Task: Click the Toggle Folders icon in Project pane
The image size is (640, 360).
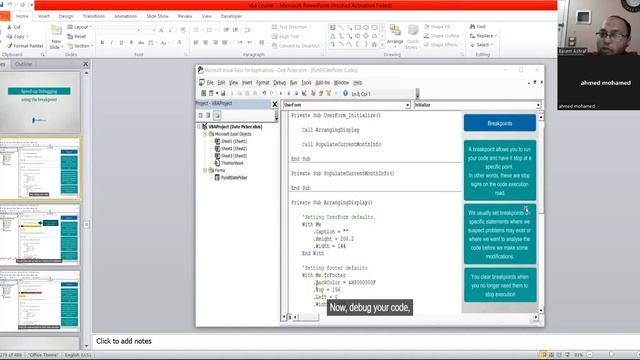Action: 217,116
